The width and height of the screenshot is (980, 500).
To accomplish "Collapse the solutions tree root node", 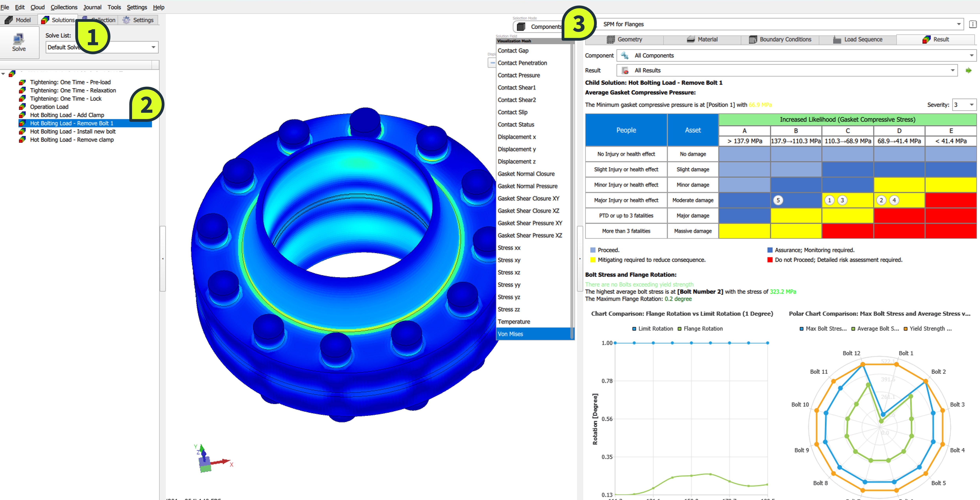I will coord(3,73).
